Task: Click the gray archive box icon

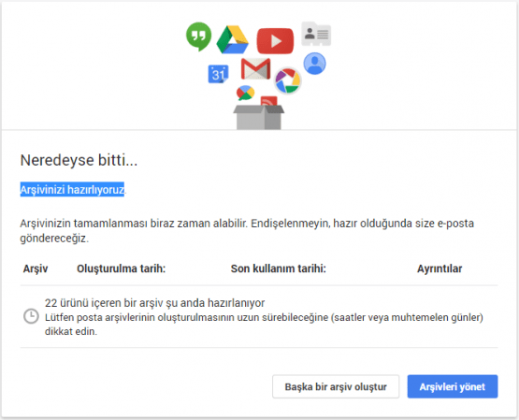Action: (259, 117)
